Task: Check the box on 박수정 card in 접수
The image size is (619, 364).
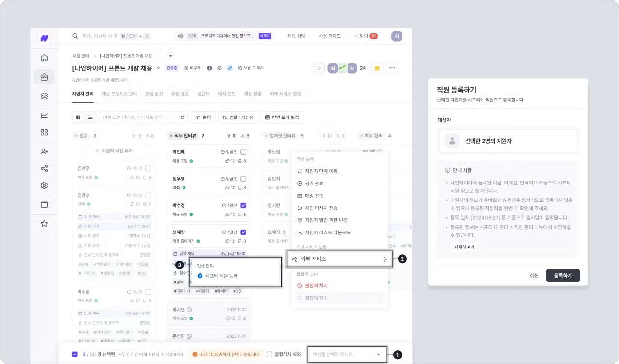Action: tap(148, 292)
